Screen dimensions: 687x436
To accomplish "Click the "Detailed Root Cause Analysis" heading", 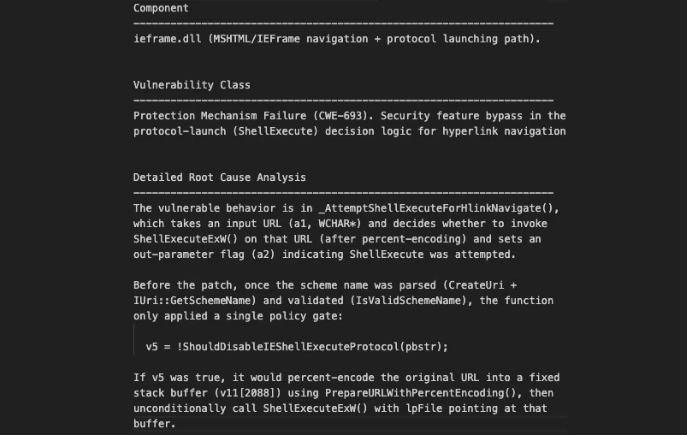I will [x=220, y=177].
